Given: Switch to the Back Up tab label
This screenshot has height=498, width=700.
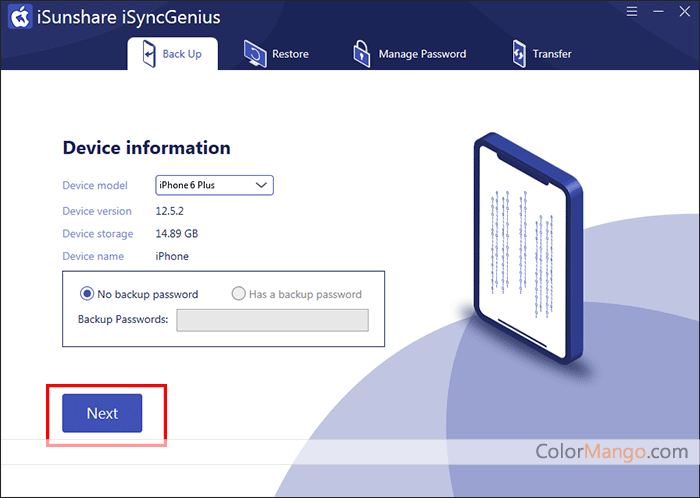Looking at the screenshot, I should [182, 54].
